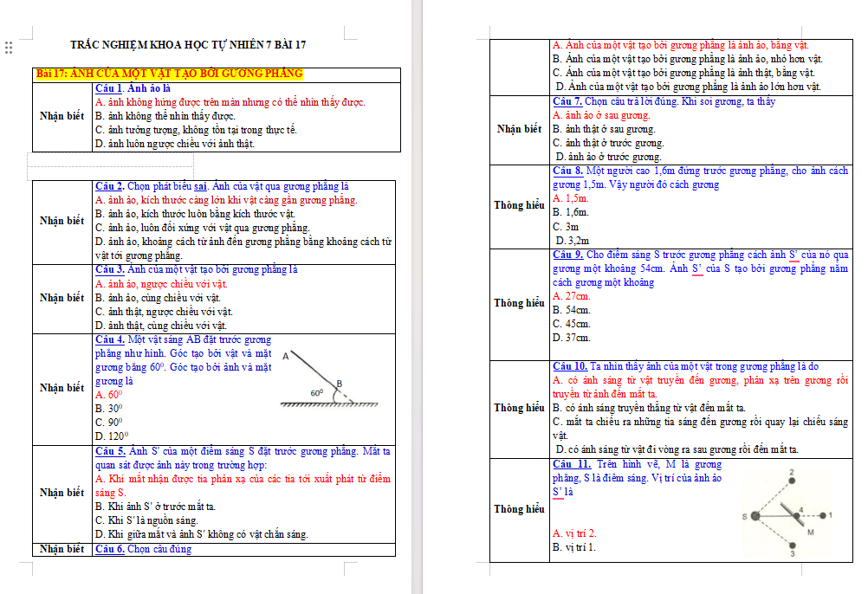Click answer 'A. 60⁰' in Câu 4
The image size is (868, 594).
point(109,395)
